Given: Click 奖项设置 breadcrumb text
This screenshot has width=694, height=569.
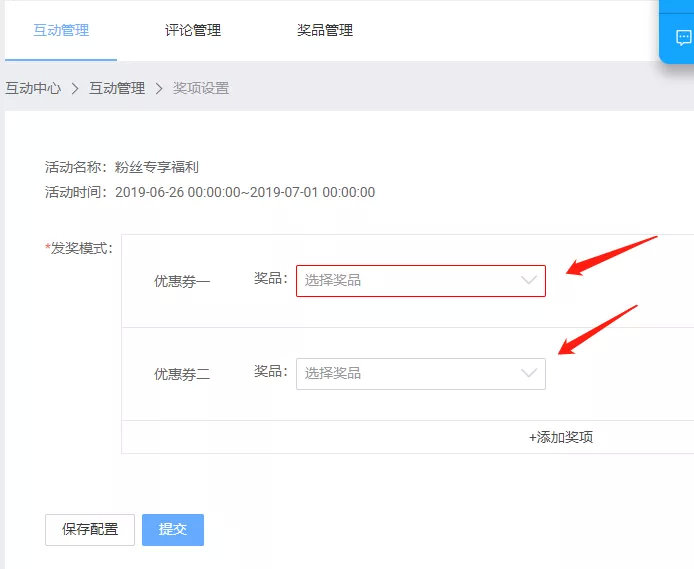Looking at the screenshot, I should click(x=201, y=88).
